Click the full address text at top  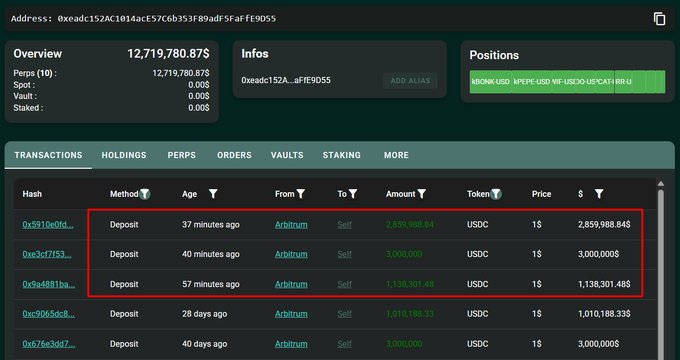point(167,19)
